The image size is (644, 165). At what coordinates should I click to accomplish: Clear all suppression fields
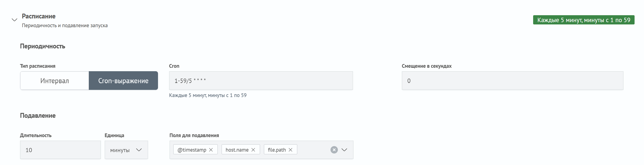click(334, 150)
